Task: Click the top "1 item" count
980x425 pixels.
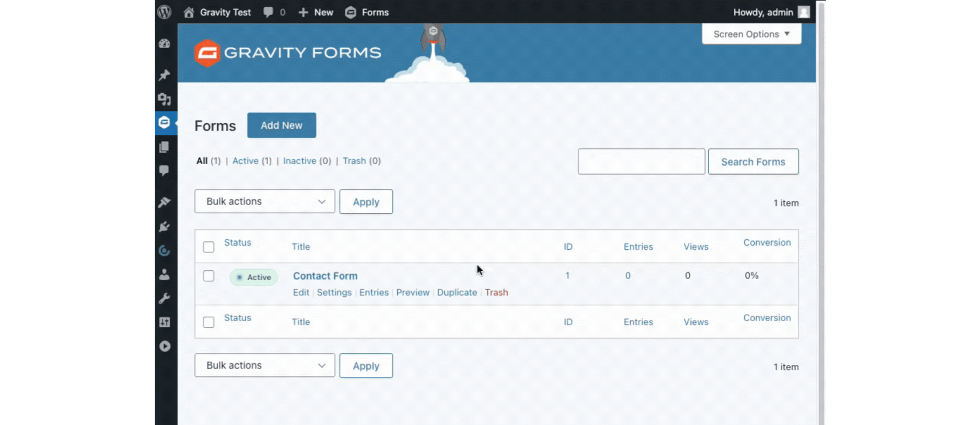Action: [786, 203]
